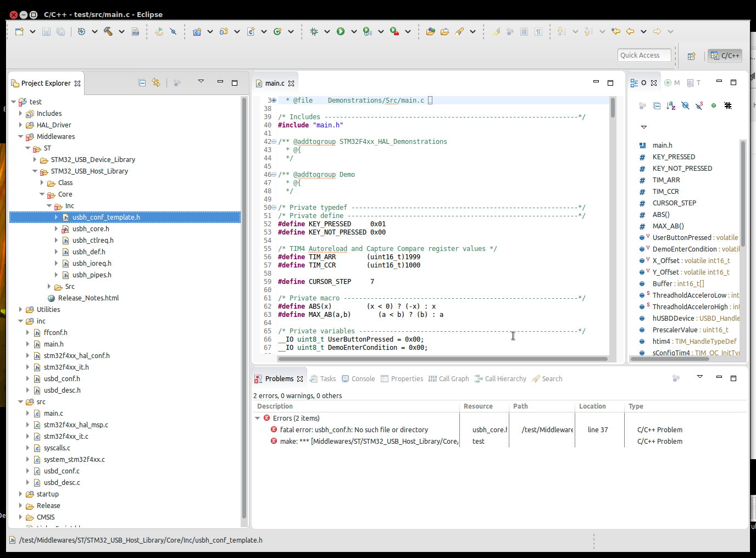Select the C/C++ perspective button
756x558 pixels.
[725, 55]
